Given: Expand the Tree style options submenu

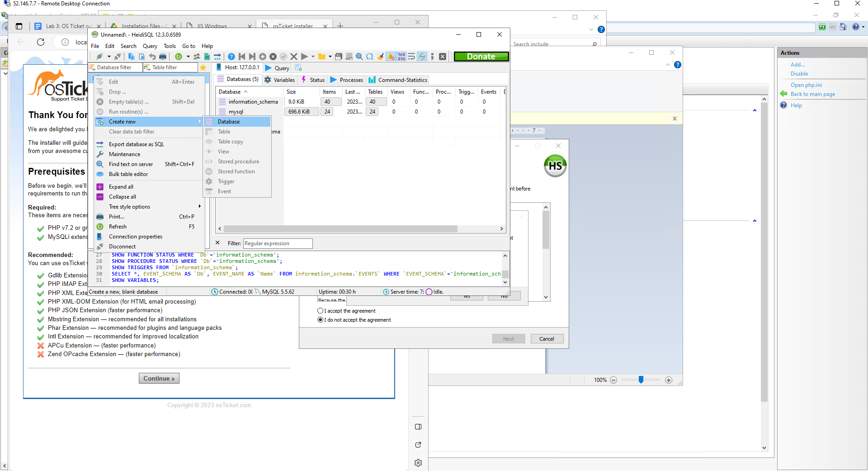Looking at the screenshot, I should tap(199, 206).
